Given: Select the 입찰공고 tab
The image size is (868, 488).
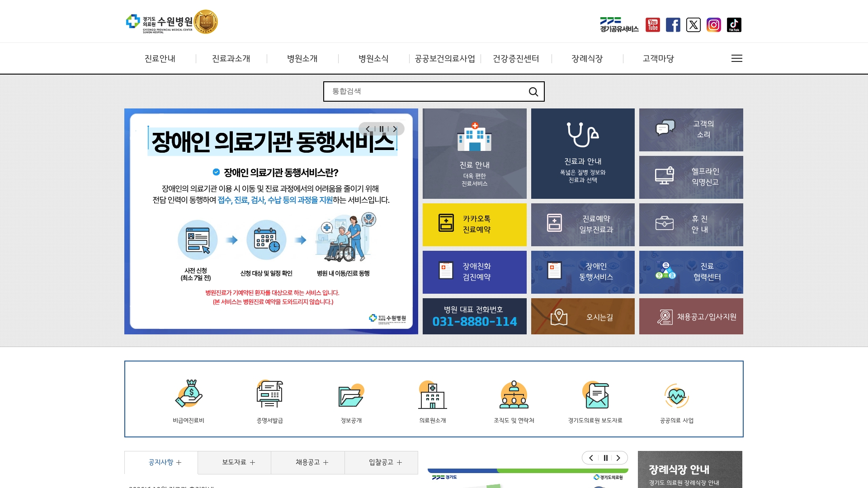Looking at the screenshot, I should click(x=381, y=462).
